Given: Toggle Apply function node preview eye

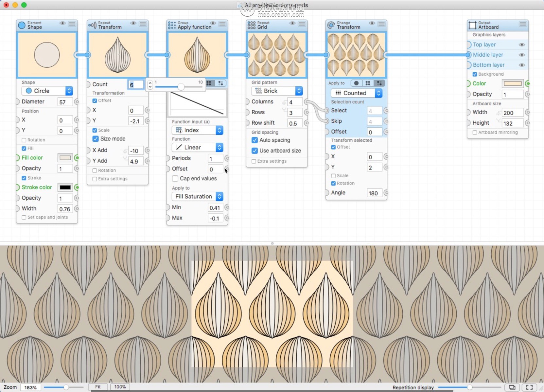Looking at the screenshot, I should [x=213, y=23].
